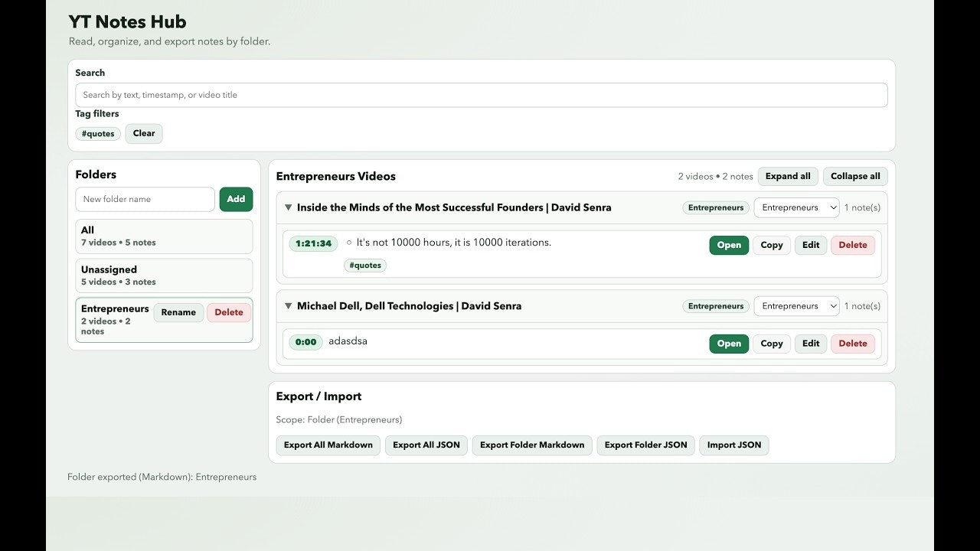Click the search notes input field

[x=481, y=95]
